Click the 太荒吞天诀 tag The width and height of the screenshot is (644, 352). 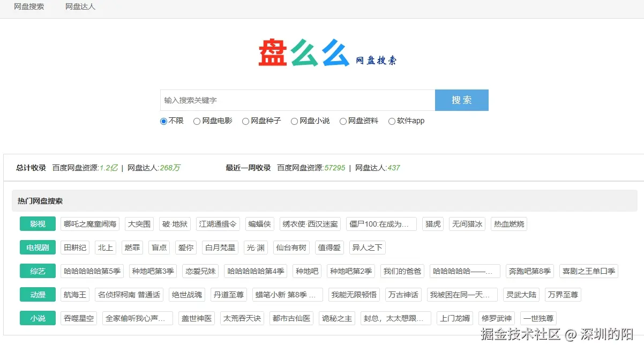242,318
